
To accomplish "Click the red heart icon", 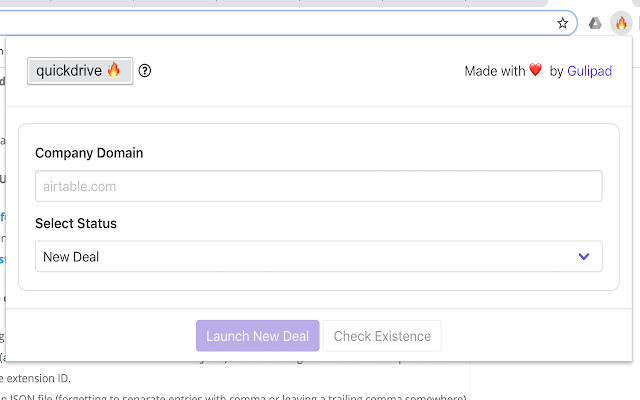I will [x=536, y=70].
